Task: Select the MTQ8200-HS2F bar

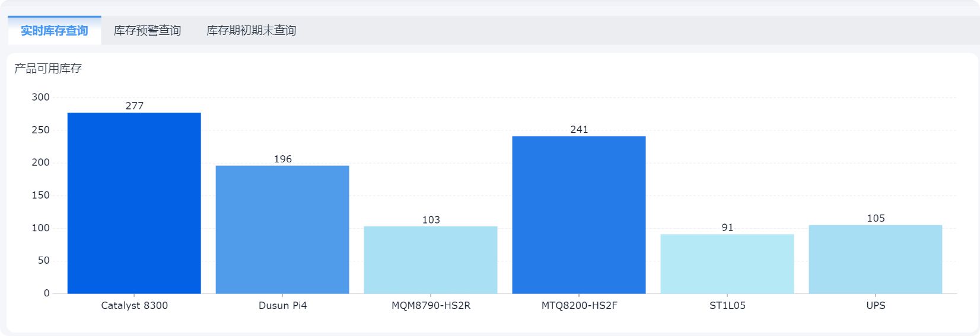Action: (579, 215)
